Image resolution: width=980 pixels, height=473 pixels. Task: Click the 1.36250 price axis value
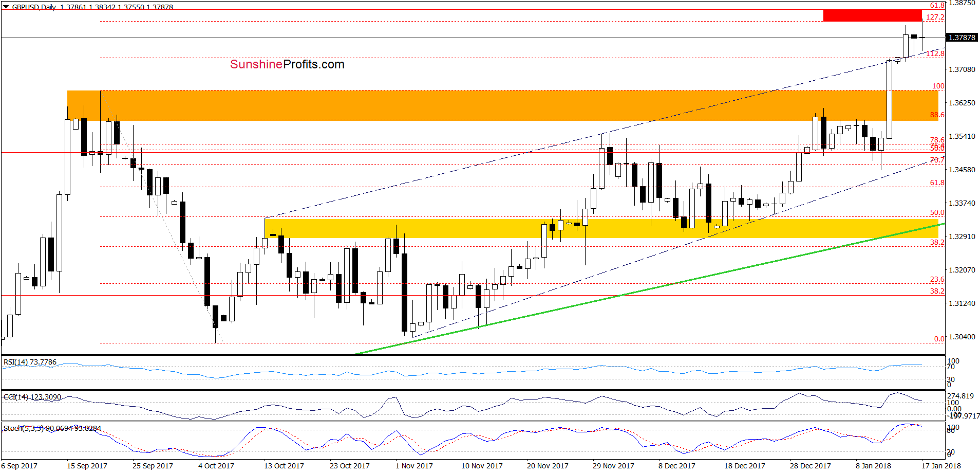[x=962, y=103]
